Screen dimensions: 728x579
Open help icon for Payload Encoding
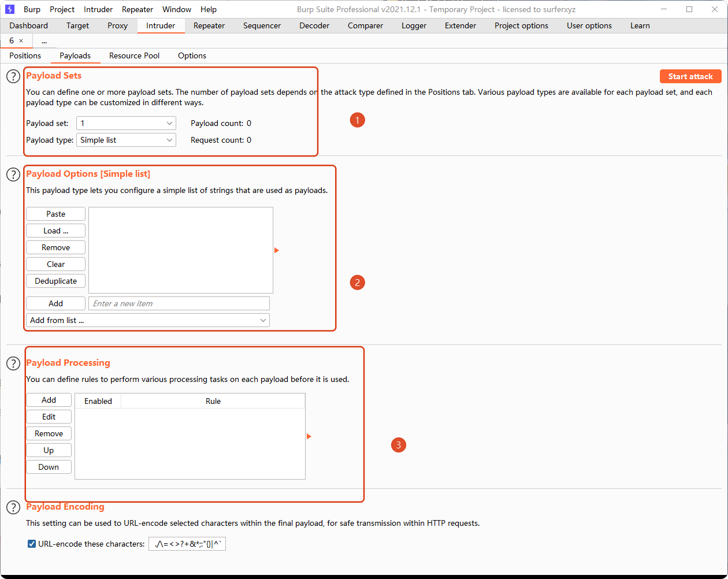click(x=13, y=507)
